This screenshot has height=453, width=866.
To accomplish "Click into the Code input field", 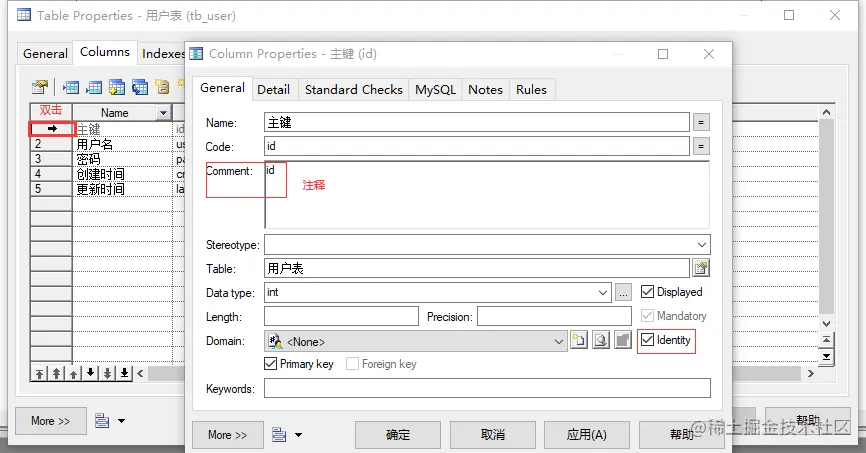I will 477,146.
